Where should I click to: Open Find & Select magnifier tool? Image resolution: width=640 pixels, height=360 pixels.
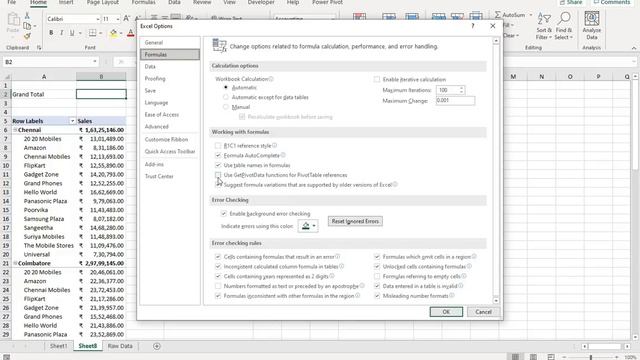pos(564,26)
